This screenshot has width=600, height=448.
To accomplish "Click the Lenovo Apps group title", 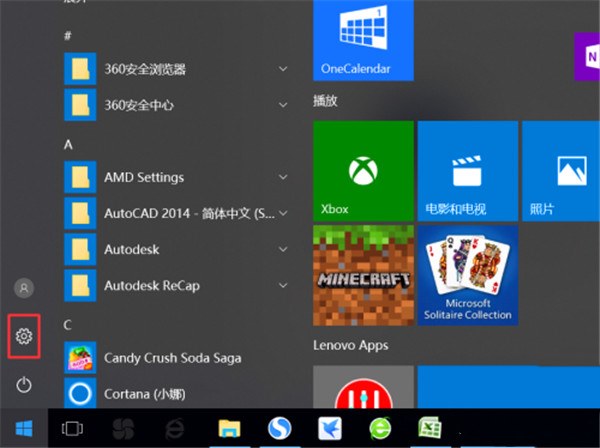I will tap(351, 345).
